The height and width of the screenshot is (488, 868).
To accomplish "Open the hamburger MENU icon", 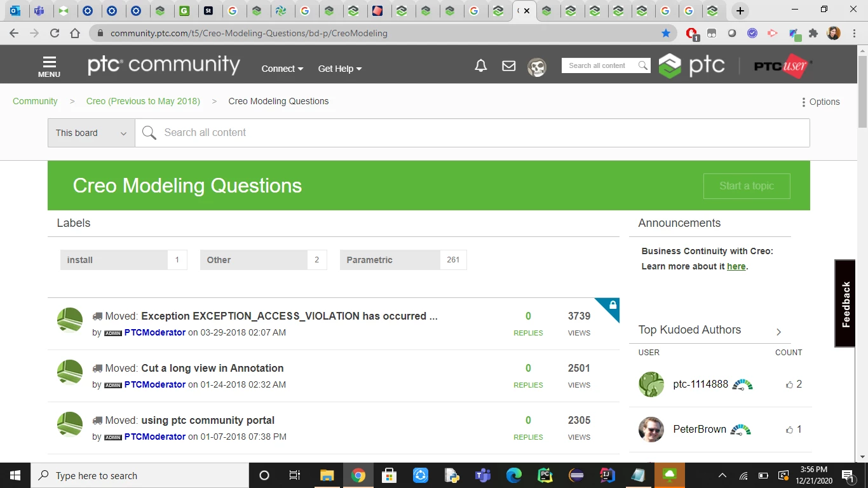I will pyautogui.click(x=49, y=66).
